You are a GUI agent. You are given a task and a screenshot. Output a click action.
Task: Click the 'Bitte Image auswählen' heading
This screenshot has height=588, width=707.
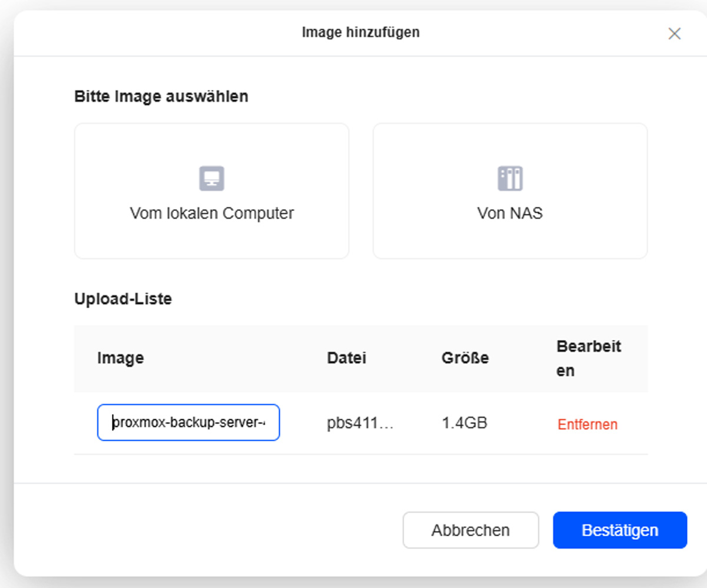tap(161, 96)
